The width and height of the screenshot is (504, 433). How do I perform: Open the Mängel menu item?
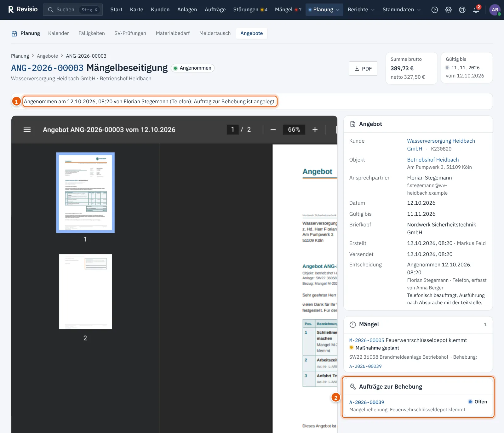click(x=288, y=10)
